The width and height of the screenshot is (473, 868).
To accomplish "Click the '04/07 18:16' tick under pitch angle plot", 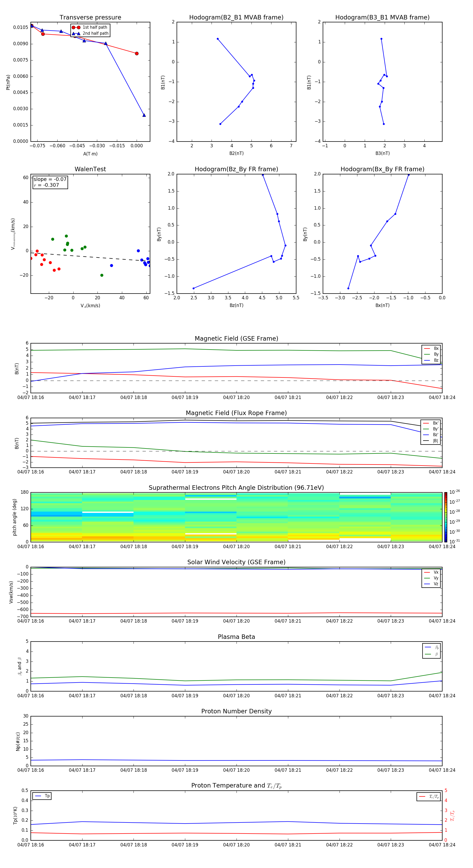I will (x=31, y=547).
